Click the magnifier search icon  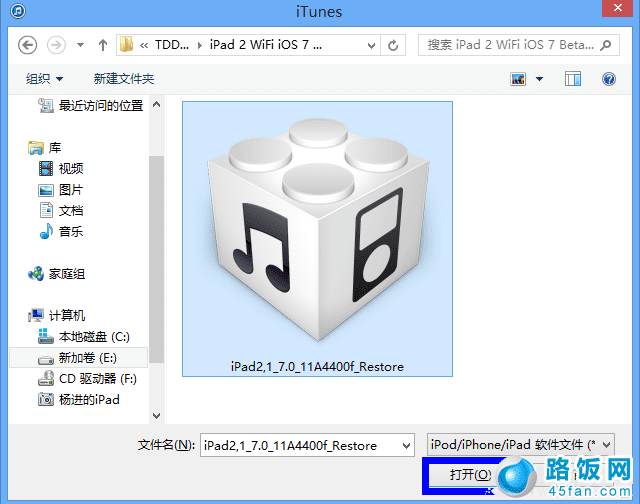pyautogui.click(x=607, y=45)
